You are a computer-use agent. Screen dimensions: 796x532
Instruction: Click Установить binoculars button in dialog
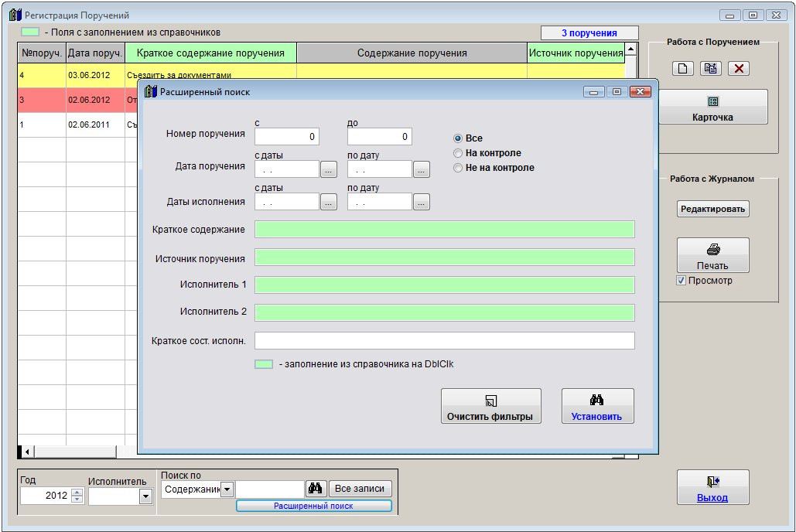597,407
